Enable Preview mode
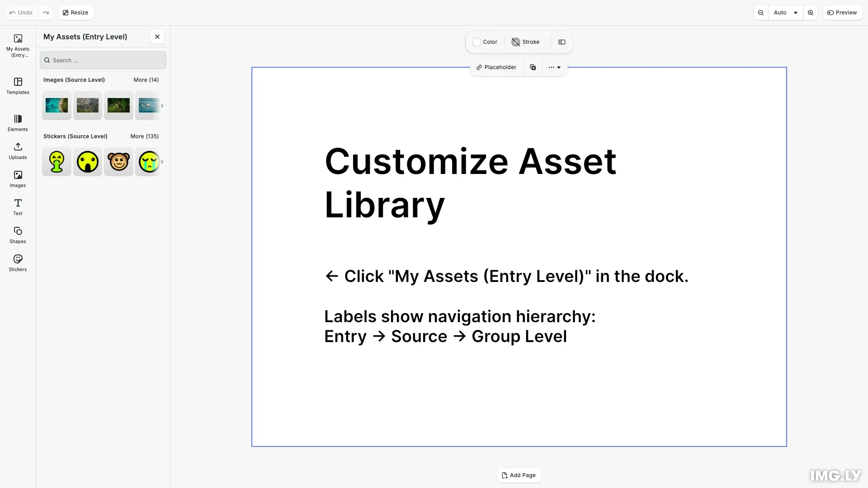This screenshot has height=488, width=868. tap(843, 13)
